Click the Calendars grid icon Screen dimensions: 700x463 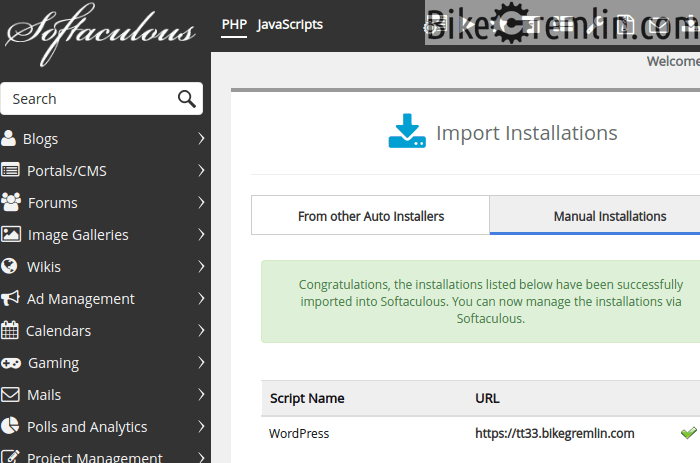point(10,330)
